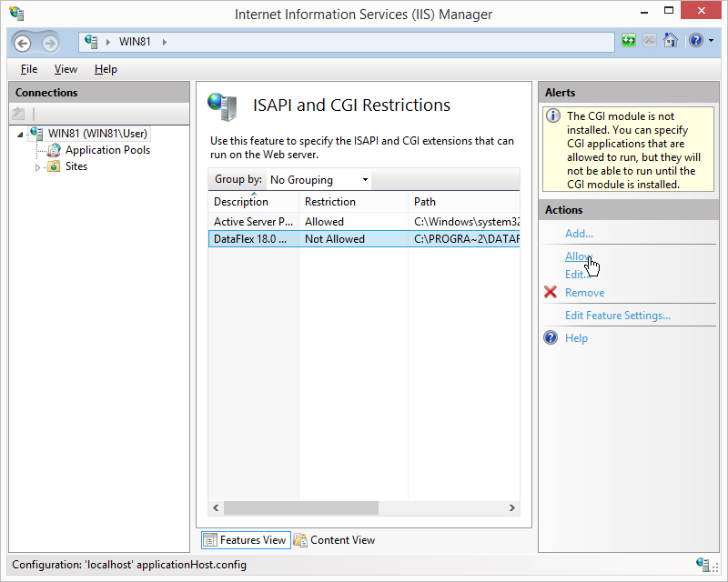Open the Group by No Grouping dropdown
This screenshot has width=728, height=582.
coord(319,180)
